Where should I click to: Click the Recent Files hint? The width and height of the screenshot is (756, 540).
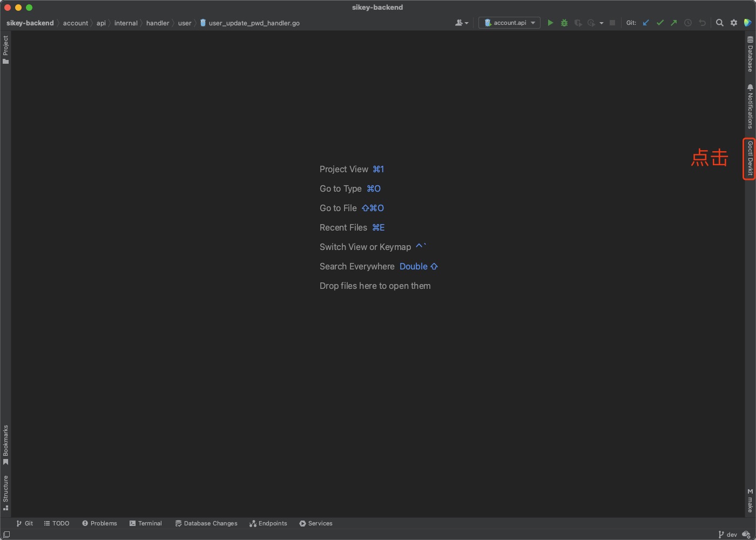pyautogui.click(x=343, y=227)
